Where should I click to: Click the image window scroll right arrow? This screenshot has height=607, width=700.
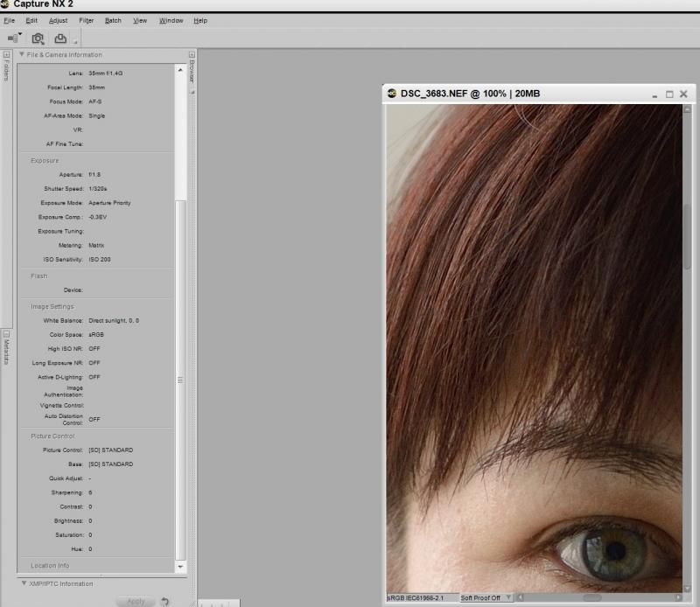click(x=679, y=597)
